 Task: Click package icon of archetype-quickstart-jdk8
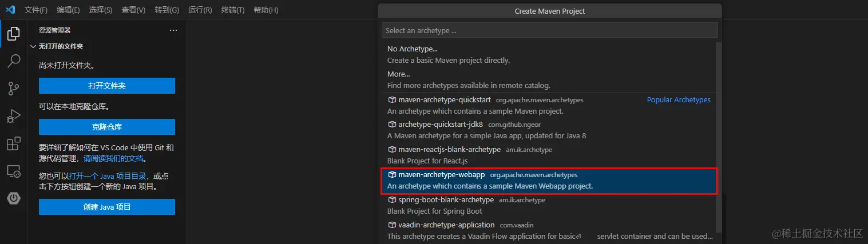392,124
